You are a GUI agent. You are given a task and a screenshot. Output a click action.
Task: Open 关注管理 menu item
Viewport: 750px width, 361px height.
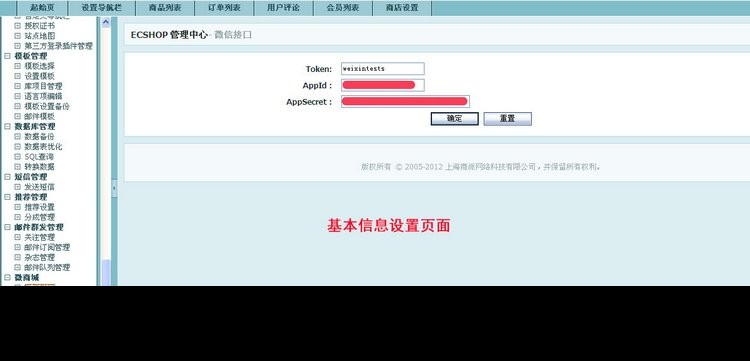click(40, 237)
